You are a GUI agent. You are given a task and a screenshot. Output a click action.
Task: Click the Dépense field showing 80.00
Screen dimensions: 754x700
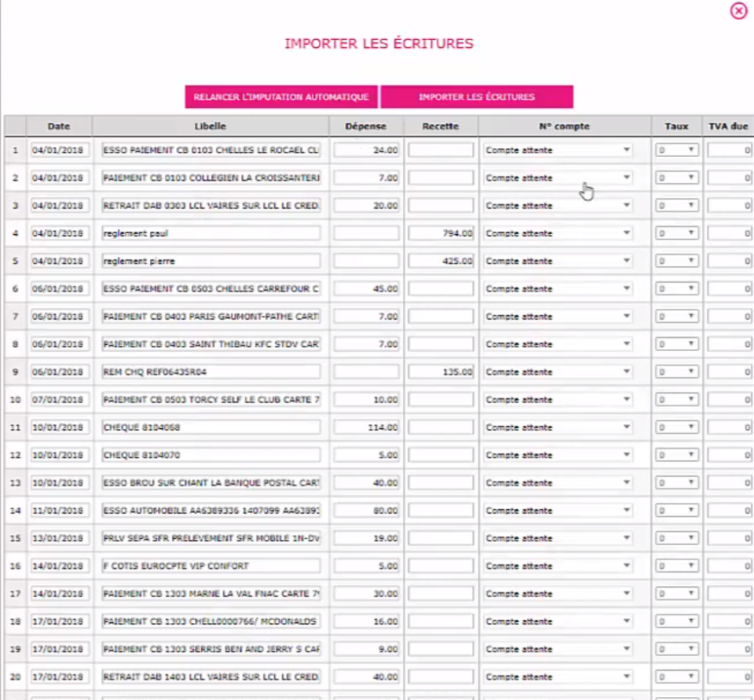pos(365,510)
